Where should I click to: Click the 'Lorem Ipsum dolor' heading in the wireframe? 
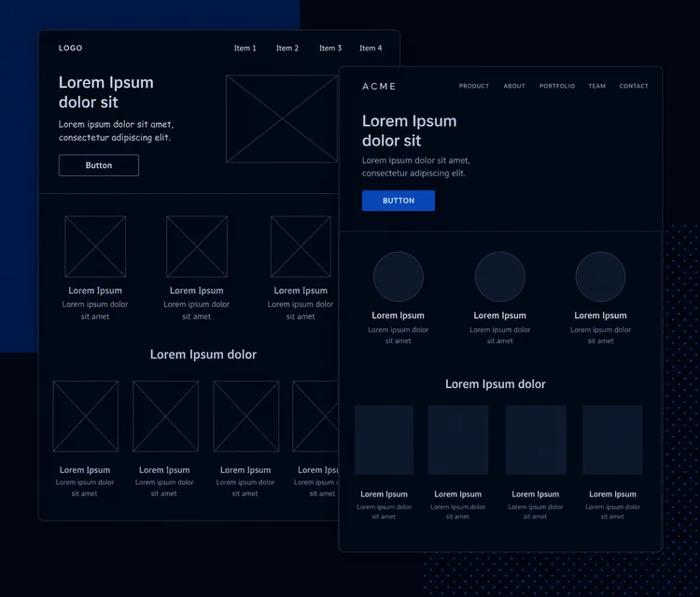point(203,354)
